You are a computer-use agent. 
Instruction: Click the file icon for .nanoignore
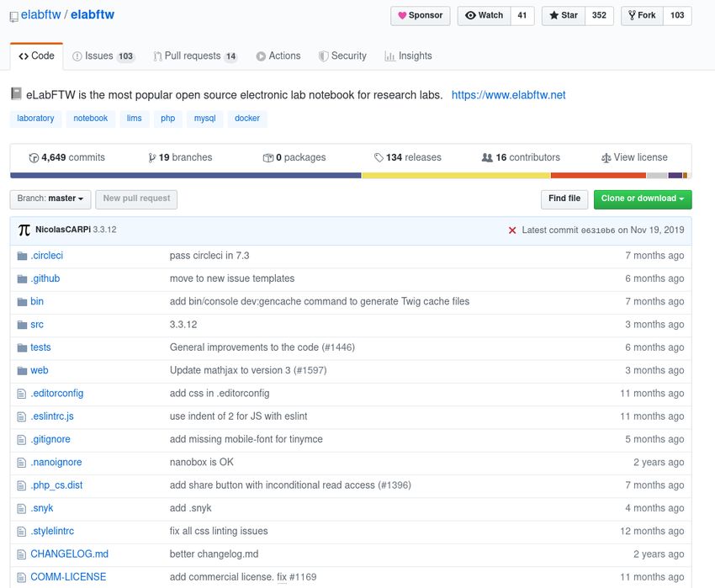click(21, 463)
